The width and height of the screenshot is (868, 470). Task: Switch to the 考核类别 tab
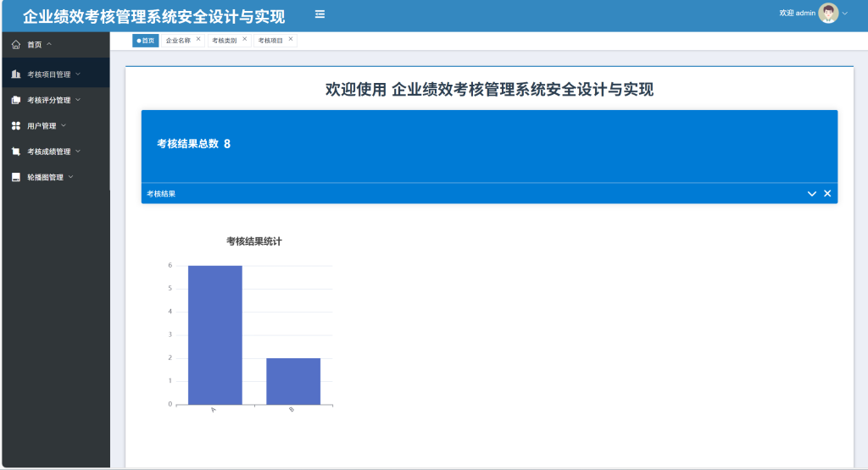tap(224, 41)
